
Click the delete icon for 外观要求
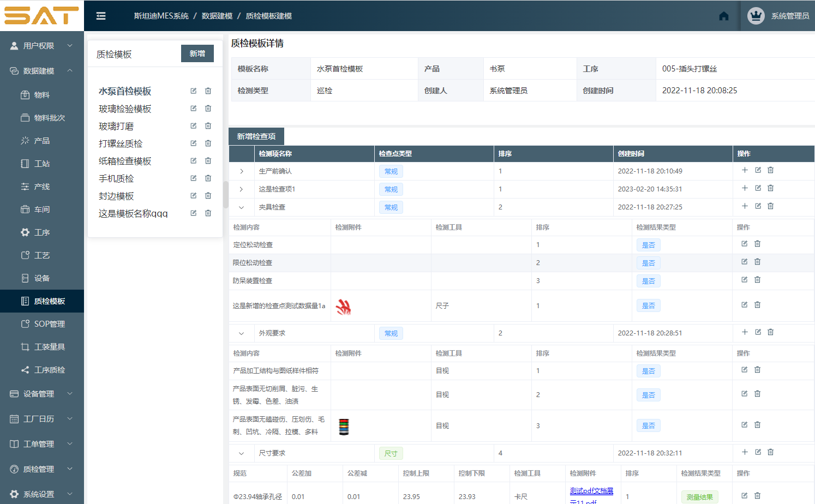coord(770,332)
